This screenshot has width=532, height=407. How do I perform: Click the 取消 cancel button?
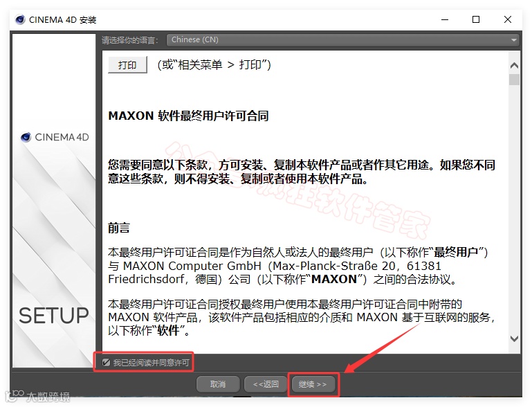point(218,384)
